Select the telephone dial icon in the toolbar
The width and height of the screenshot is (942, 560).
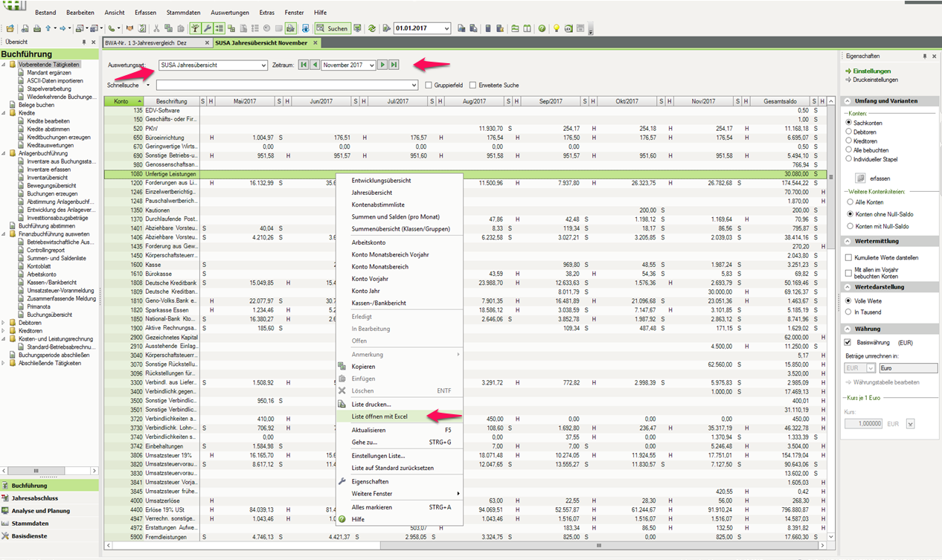(112, 28)
